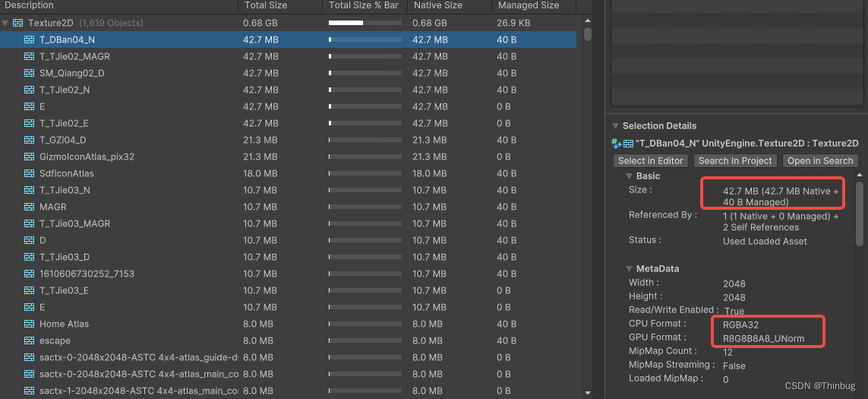The width and height of the screenshot is (868, 399).
Task: Click the icon beside sactx-0 atlas_main row
Action: [x=30, y=374]
